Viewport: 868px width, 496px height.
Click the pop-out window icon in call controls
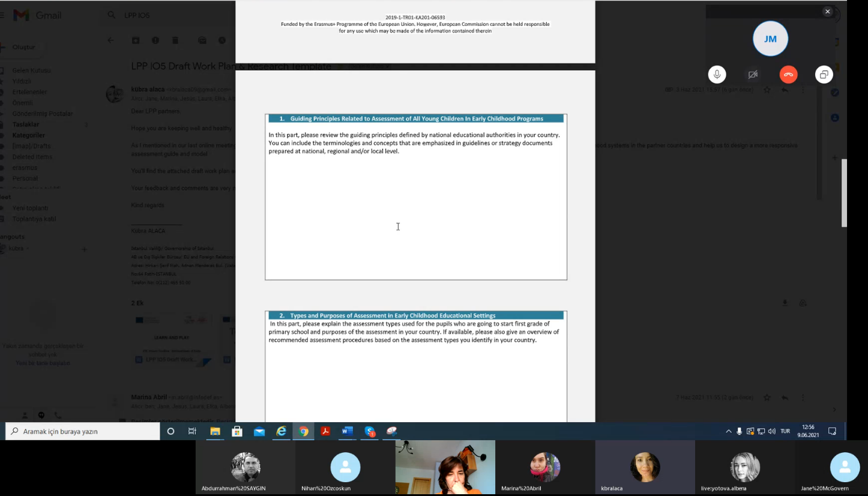824,74
